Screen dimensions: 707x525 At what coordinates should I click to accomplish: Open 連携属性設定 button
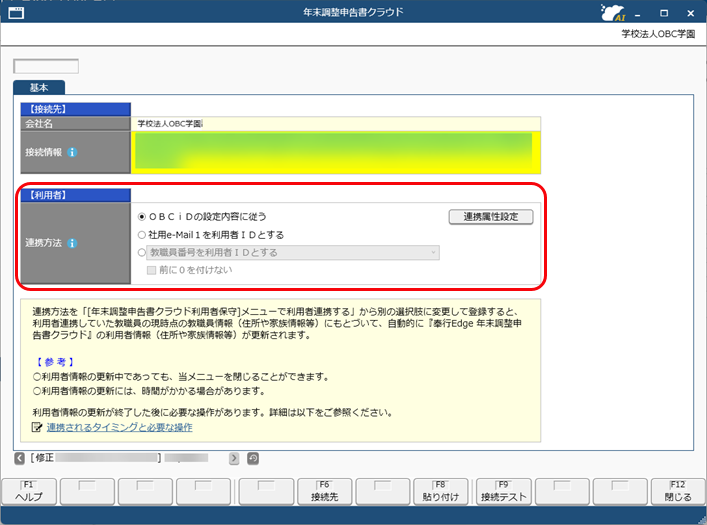[491, 216]
